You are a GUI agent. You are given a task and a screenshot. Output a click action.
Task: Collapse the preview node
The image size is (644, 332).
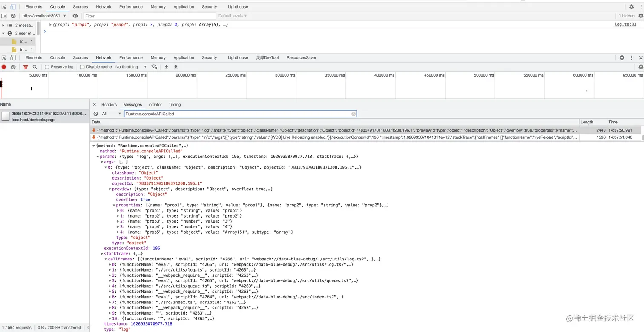pos(110,189)
